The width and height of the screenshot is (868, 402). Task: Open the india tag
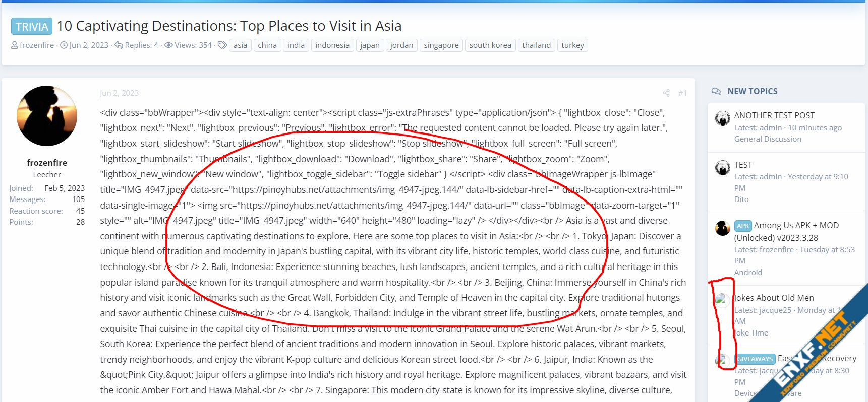(x=296, y=45)
